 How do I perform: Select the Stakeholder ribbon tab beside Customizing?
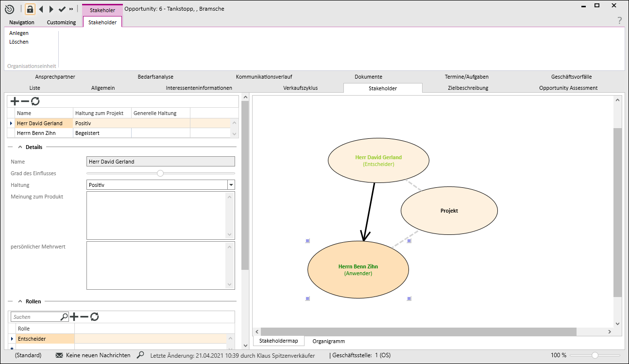pyautogui.click(x=102, y=22)
